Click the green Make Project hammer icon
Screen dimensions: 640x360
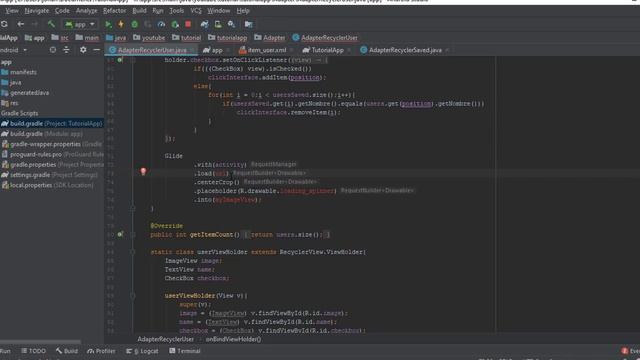tap(51, 24)
